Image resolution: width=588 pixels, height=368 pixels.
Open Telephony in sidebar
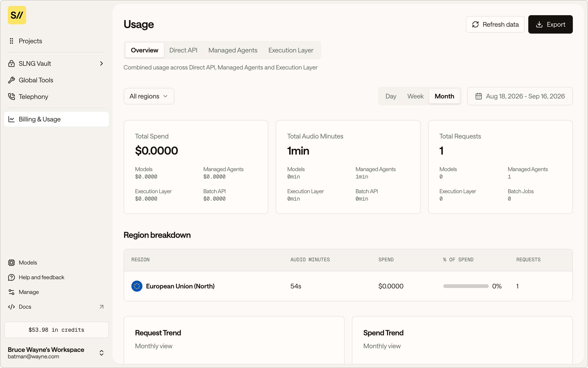point(56,97)
